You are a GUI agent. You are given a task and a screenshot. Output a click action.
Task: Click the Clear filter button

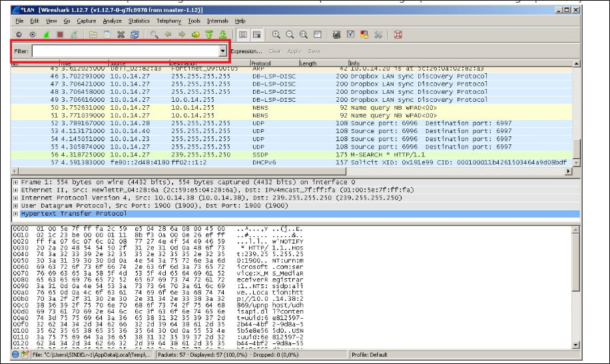click(274, 51)
